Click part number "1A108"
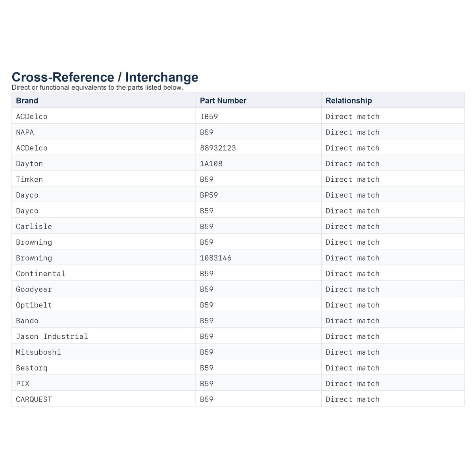The height and width of the screenshot is (476, 476). [x=211, y=164]
